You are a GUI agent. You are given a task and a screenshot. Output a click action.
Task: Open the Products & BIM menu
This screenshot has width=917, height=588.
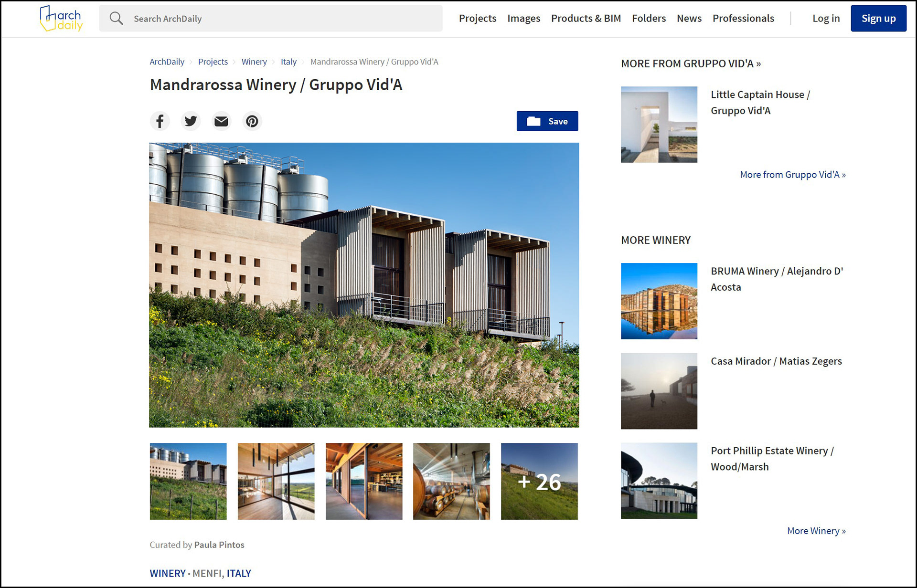coord(586,19)
